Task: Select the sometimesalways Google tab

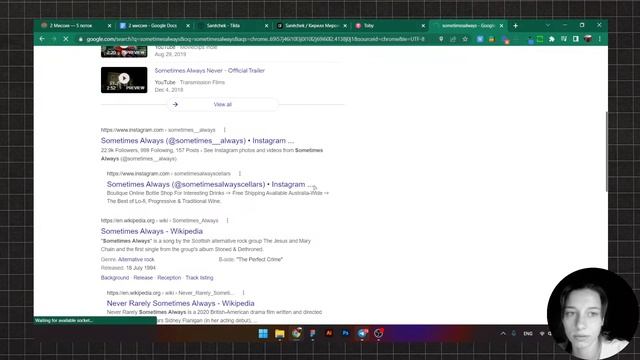Action: 468,26
